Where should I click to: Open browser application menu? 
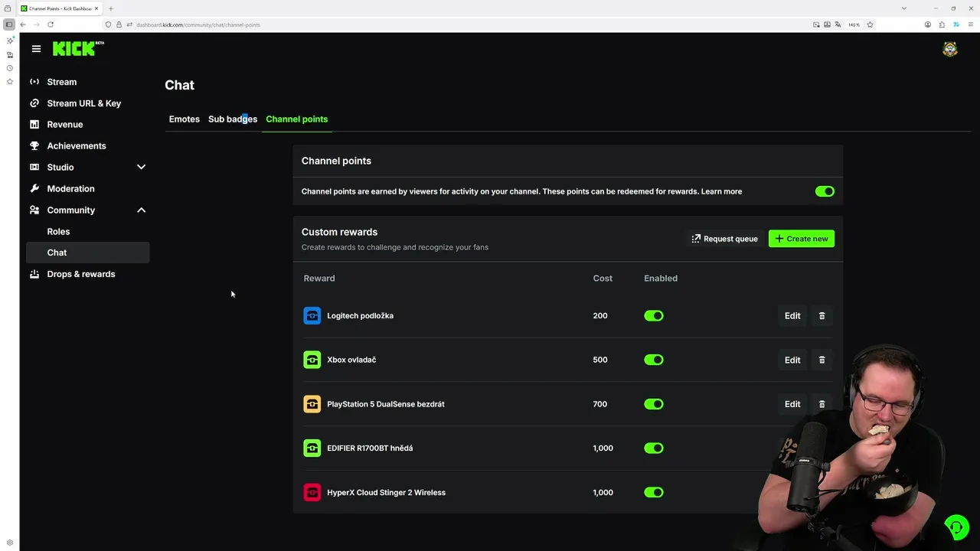(x=970, y=24)
